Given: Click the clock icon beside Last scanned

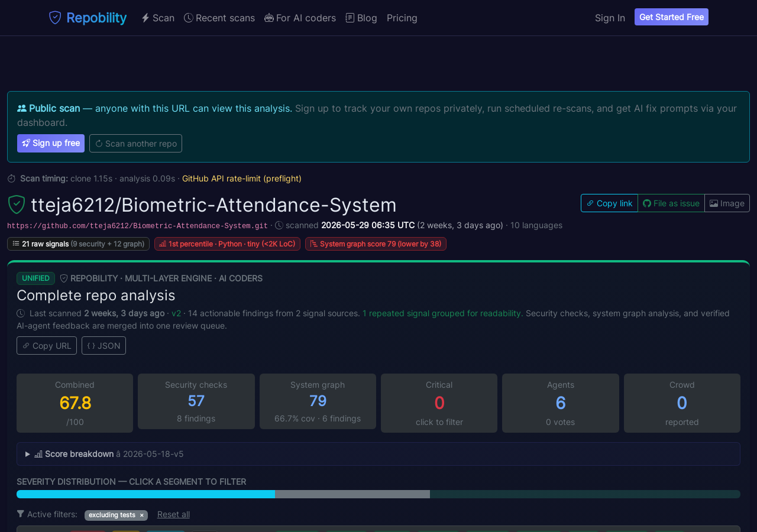Looking at the screenshot, I should 21,313.
